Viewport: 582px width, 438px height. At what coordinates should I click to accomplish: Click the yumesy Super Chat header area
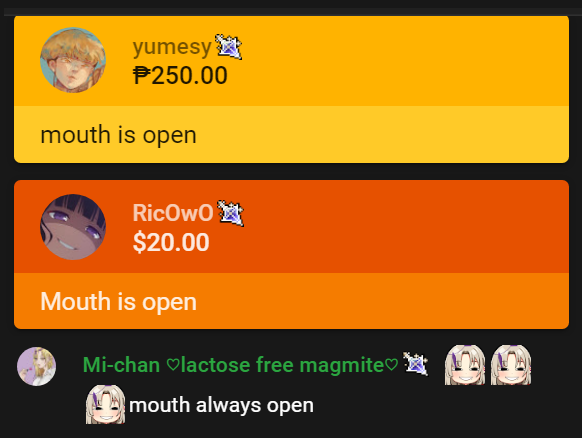pos(291,61)
